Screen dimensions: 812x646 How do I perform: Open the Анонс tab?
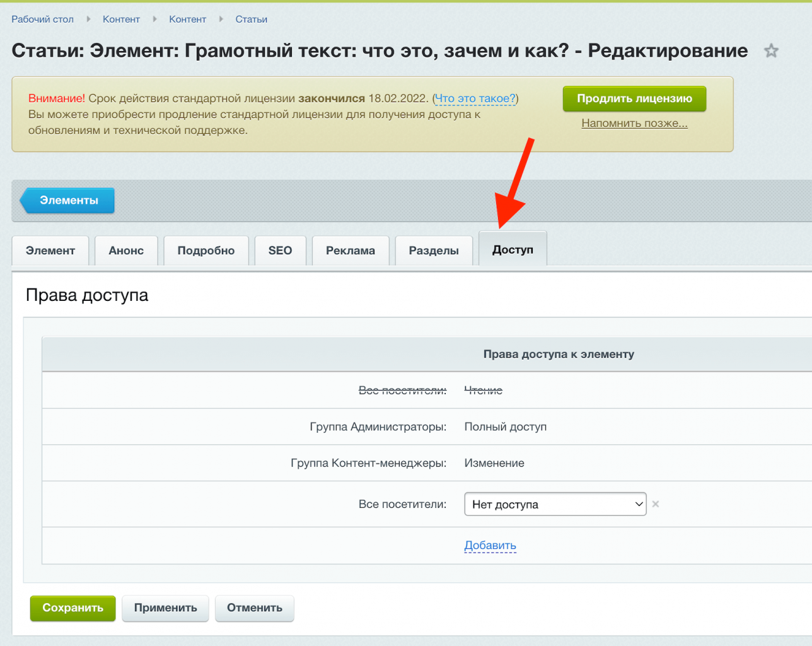click(x=126, y=250)
